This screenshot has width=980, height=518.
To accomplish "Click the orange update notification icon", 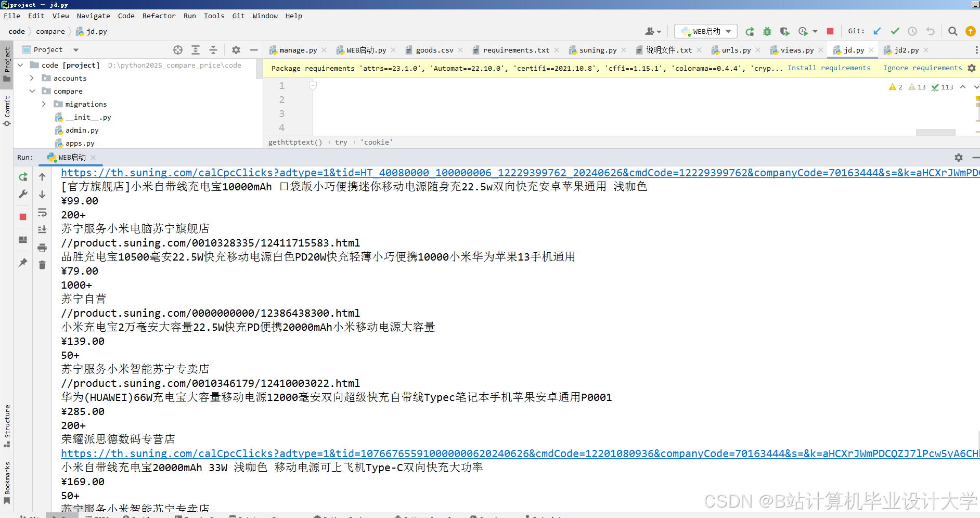I will click(971, 31).
